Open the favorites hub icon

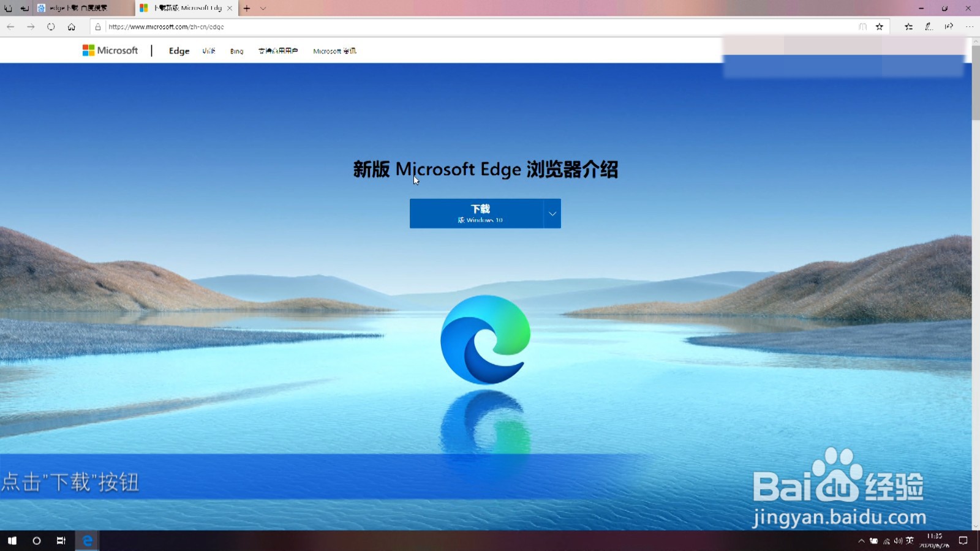(909, 27)
